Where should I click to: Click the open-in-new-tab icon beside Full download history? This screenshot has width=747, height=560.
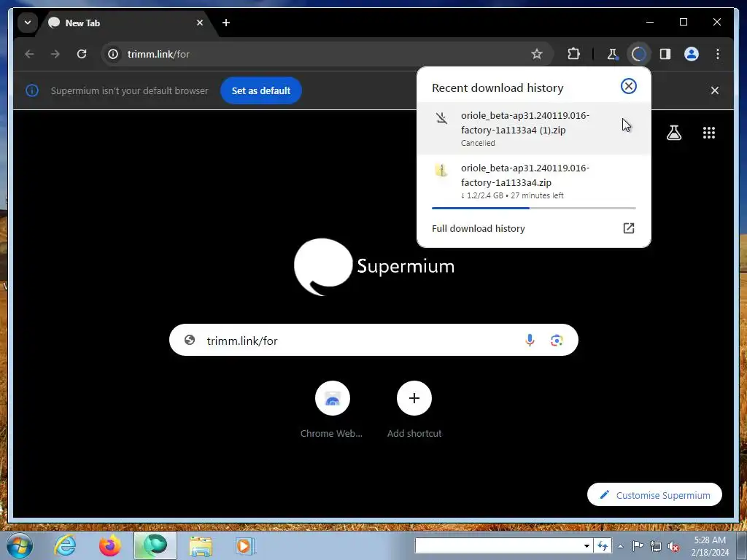tap(629, 228)
